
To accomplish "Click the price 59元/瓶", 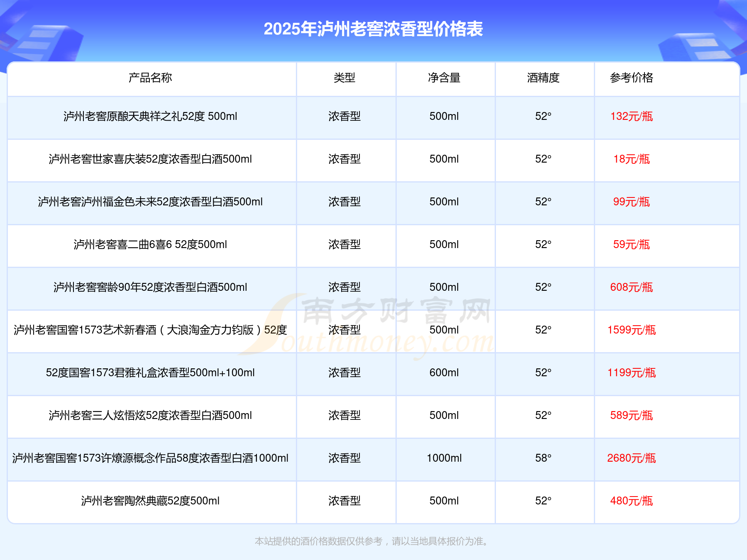I will click(x=632, y=244).
